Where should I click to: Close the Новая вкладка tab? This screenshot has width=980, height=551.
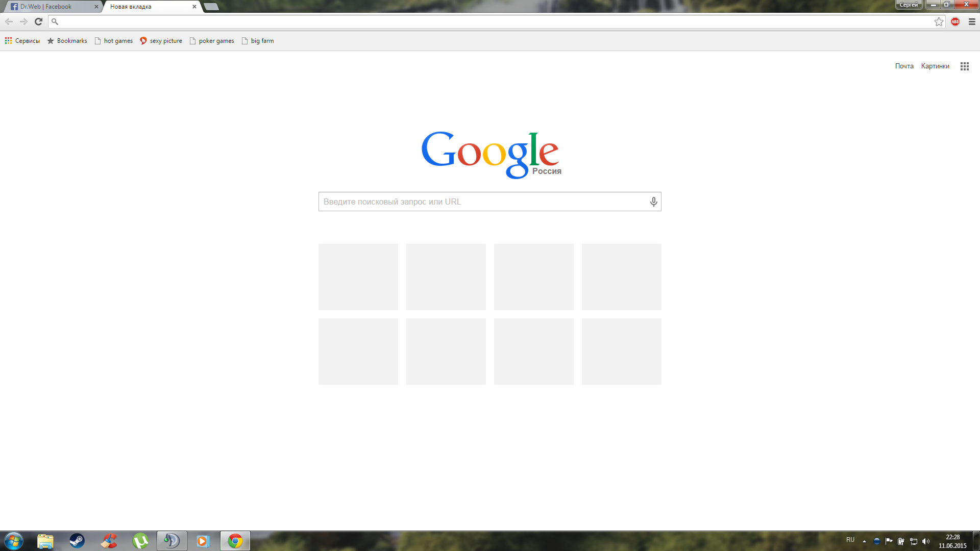click(x=194, y=7)
